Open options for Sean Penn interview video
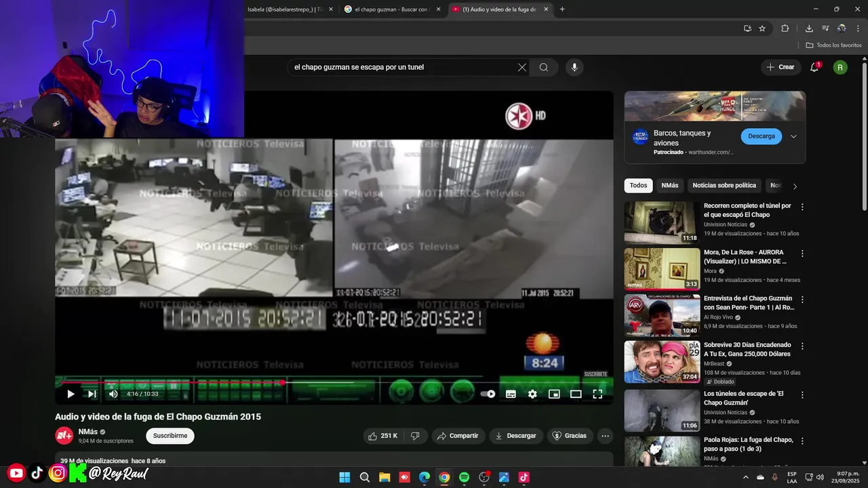This screenshot has width=868, height=488. pyautogui.click(x=802, y=300)
